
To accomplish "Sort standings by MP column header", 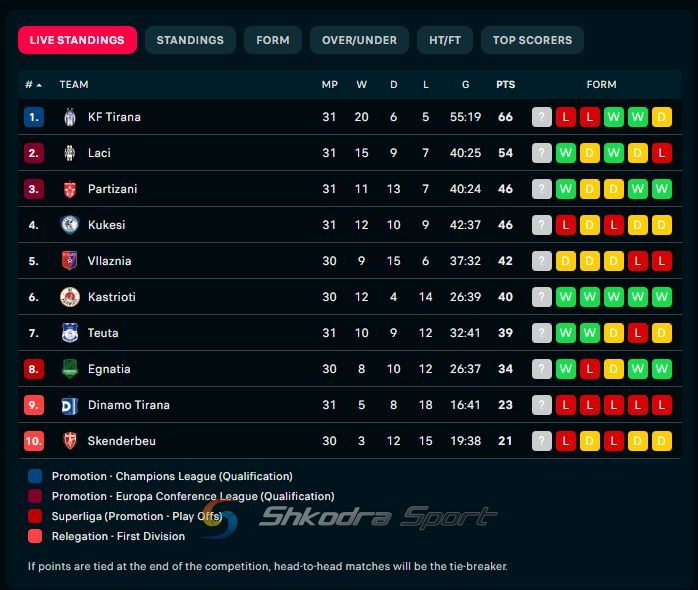I will (x=330, y=85).
